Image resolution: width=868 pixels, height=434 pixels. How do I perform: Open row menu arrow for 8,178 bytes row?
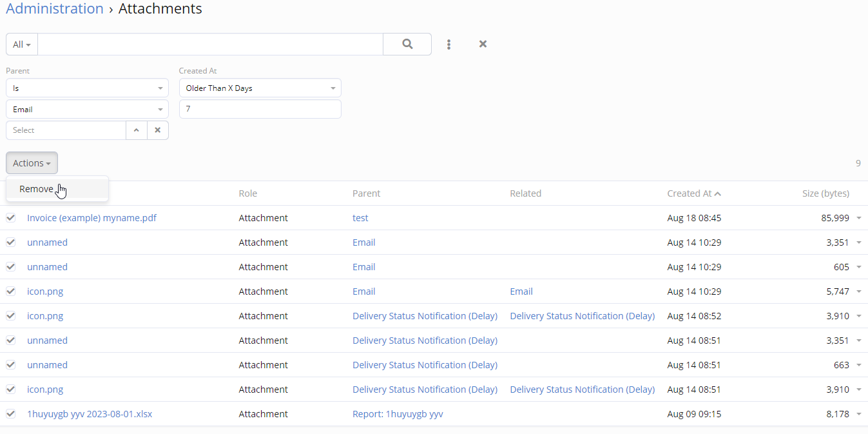pos(858,414)
